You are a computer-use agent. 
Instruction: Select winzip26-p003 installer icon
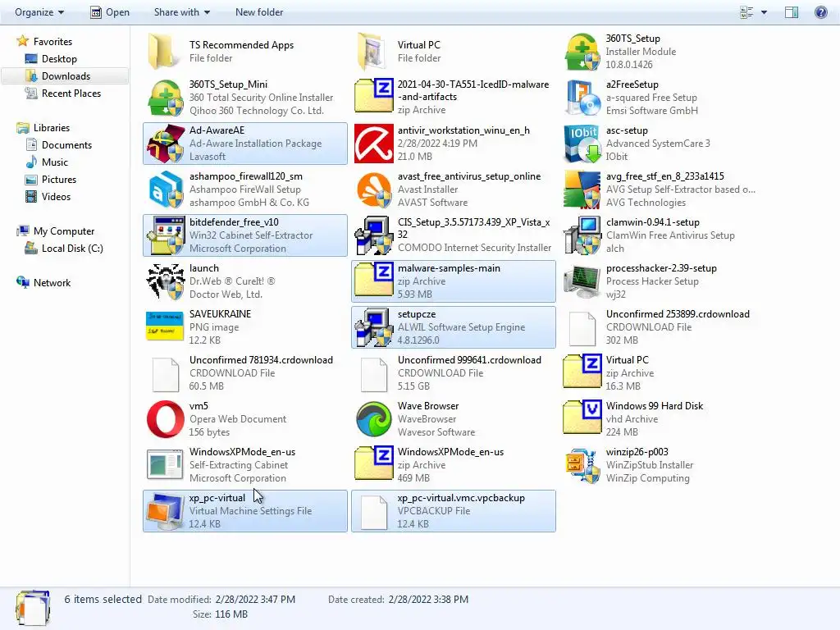[x=582, y=465]
